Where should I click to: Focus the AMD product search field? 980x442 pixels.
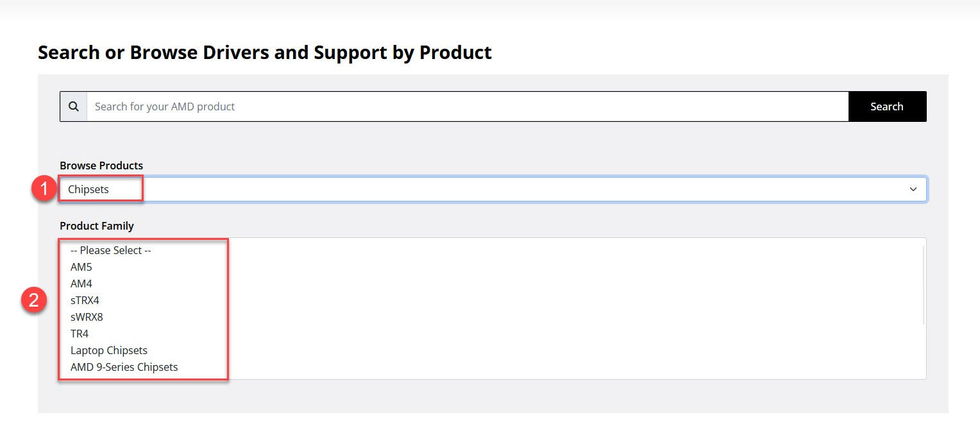coord(467,106)
